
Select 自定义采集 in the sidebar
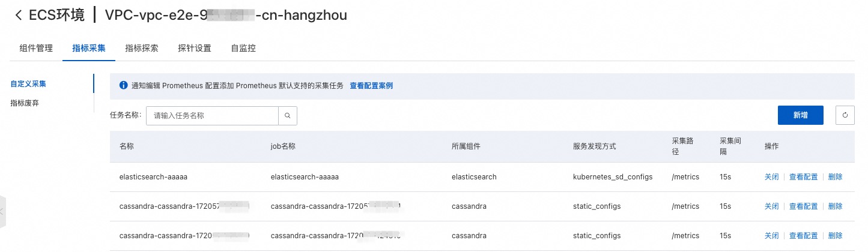(x=28, y=84)
